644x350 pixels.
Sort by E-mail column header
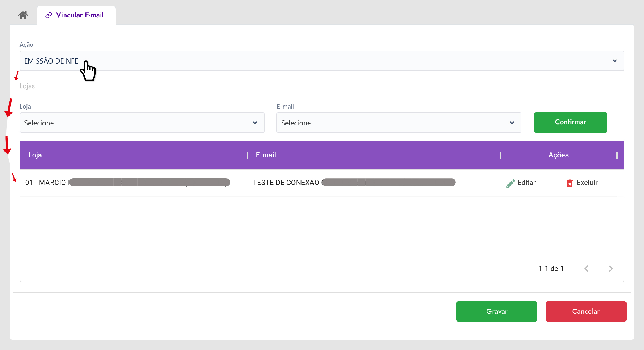pyautogui.click(x=266, y=155)
